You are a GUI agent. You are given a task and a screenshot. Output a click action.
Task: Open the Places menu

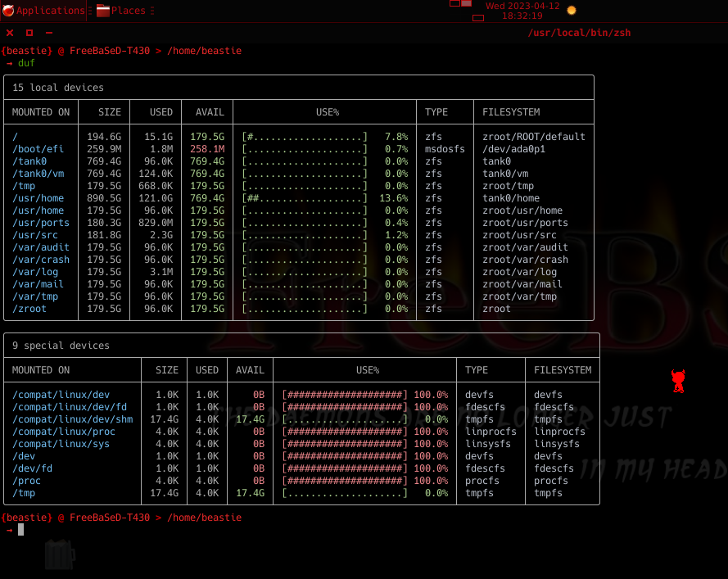[128, 11]
